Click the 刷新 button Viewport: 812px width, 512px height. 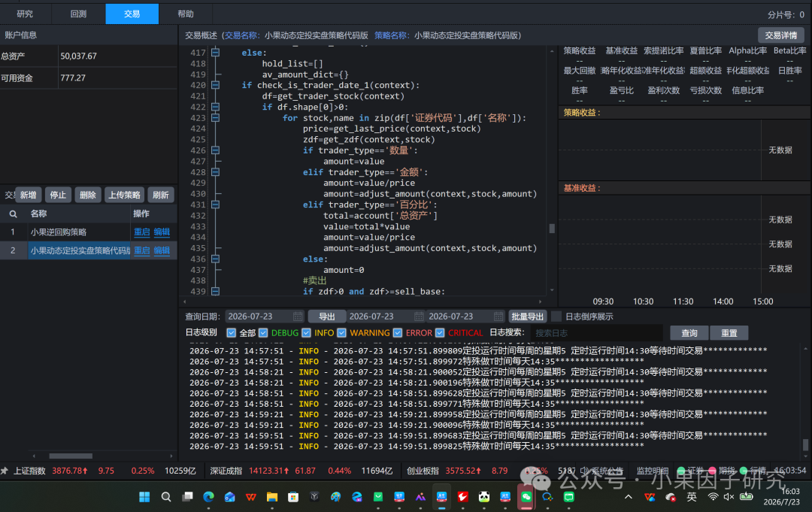[161, 195]
